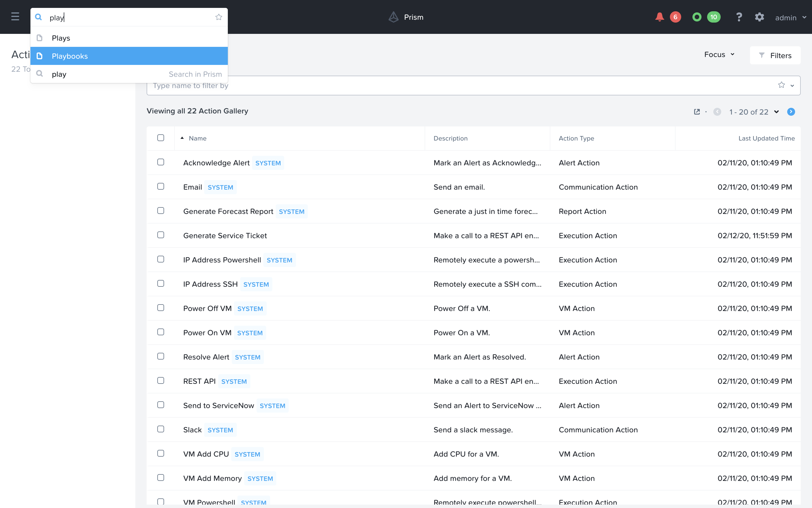Check the Resolve Alert row checkbox
812x508 pixels.
pos(161,356)
